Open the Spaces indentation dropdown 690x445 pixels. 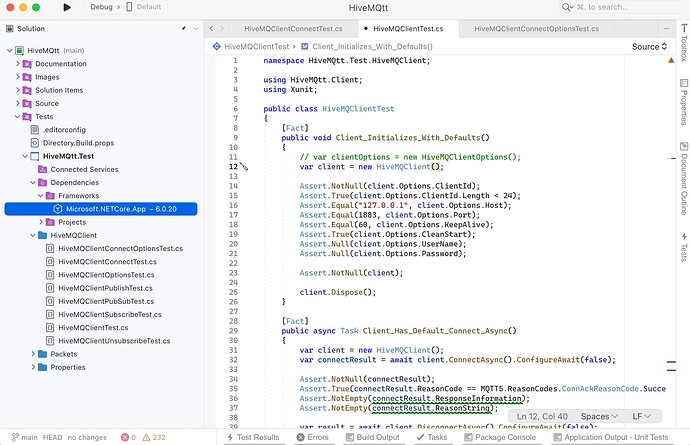click(599, 416)
